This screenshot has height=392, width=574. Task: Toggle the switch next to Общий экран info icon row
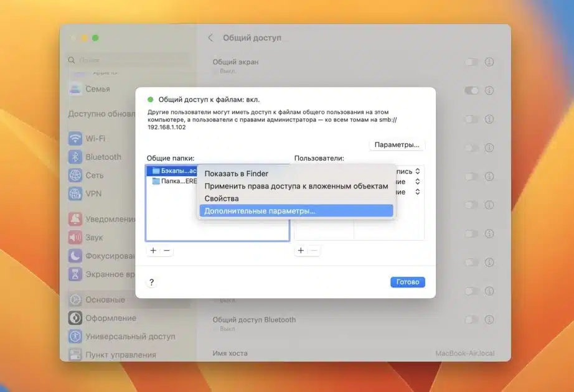point(471,62)
